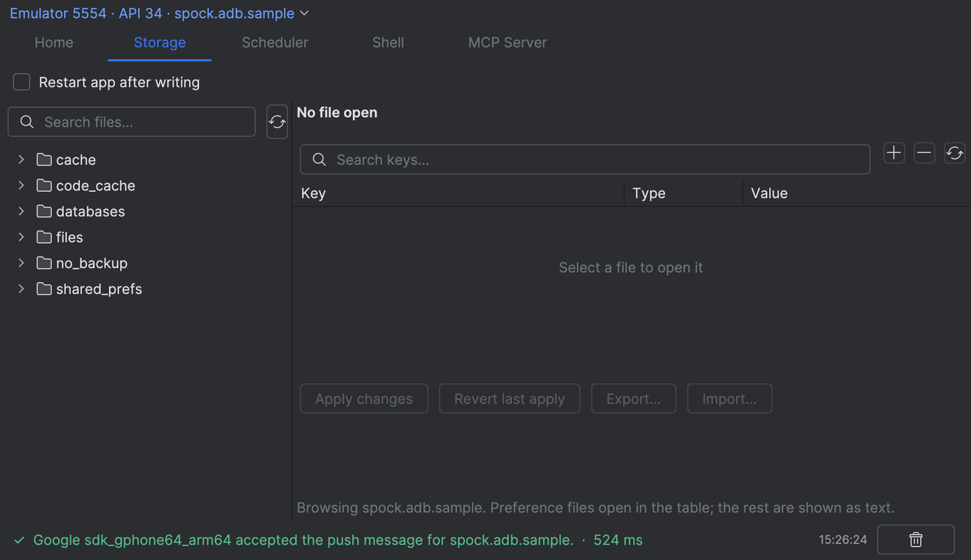Click the databases folder icon
This screenshot has width=971, height=560.
click(x=44, y=211)
